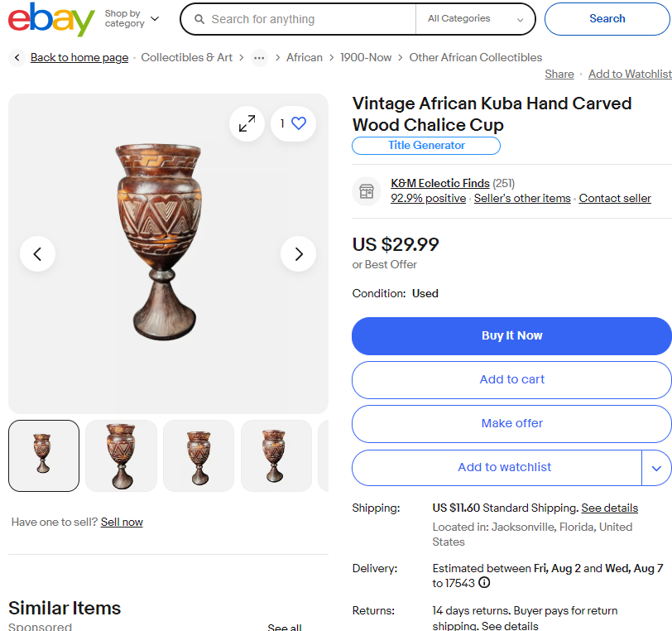Expand the hidden breadcrumb ellipsis
This screenshot has height=631, width=672.
point(260,58)
